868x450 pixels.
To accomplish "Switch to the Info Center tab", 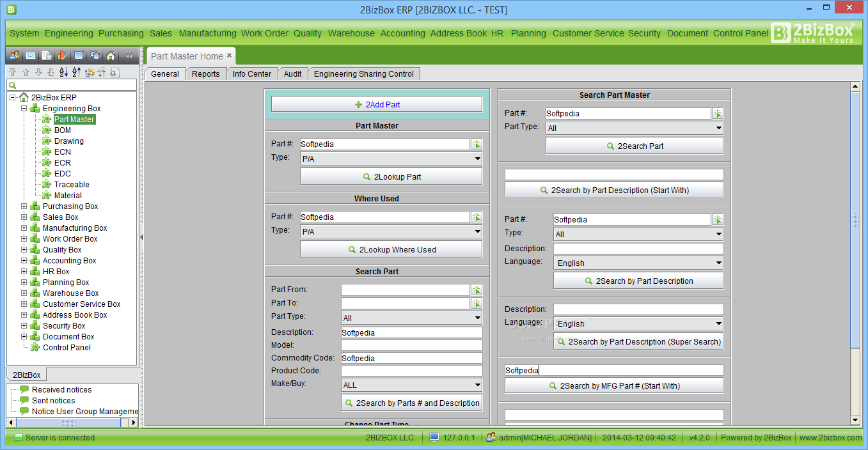I will [252, 74].
